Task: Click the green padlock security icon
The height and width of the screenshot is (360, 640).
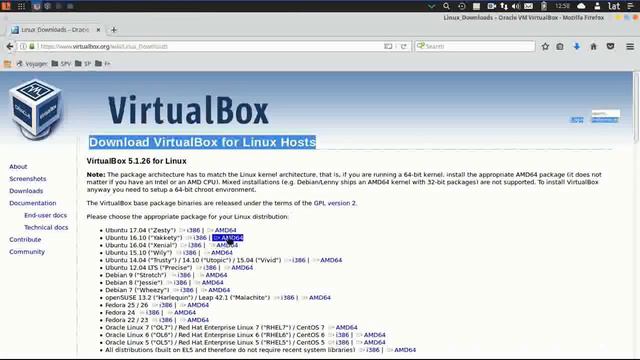Action: (x=32, y=47)
